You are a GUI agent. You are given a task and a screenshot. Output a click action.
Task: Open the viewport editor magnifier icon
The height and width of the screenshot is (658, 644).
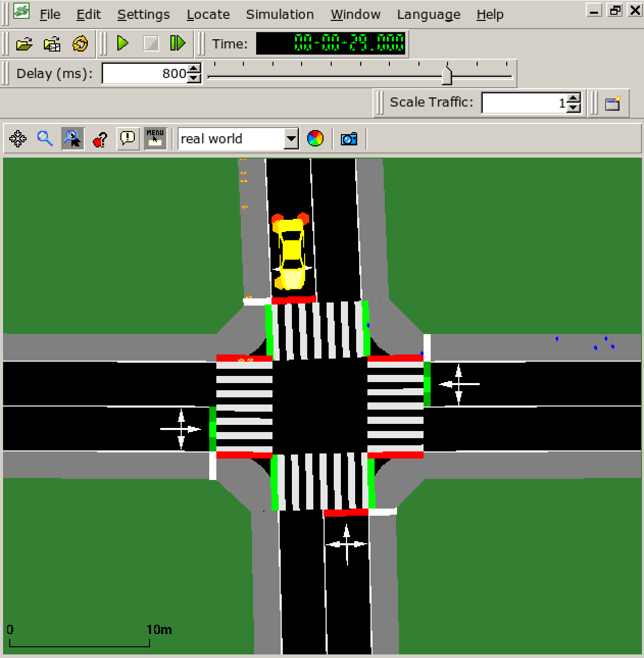click(45, 138)
